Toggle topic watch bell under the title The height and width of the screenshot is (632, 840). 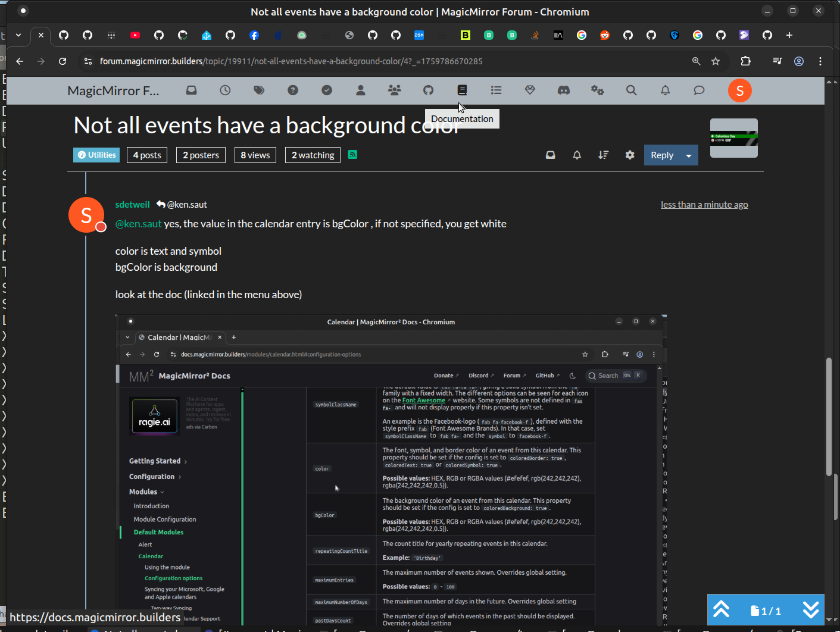pyautogui.click(x=577, y=155)
